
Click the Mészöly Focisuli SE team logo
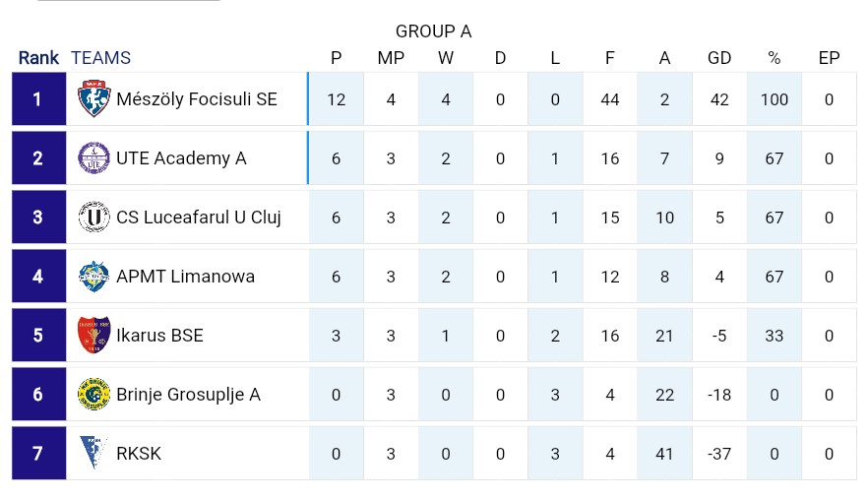click(x=94, y=99)
